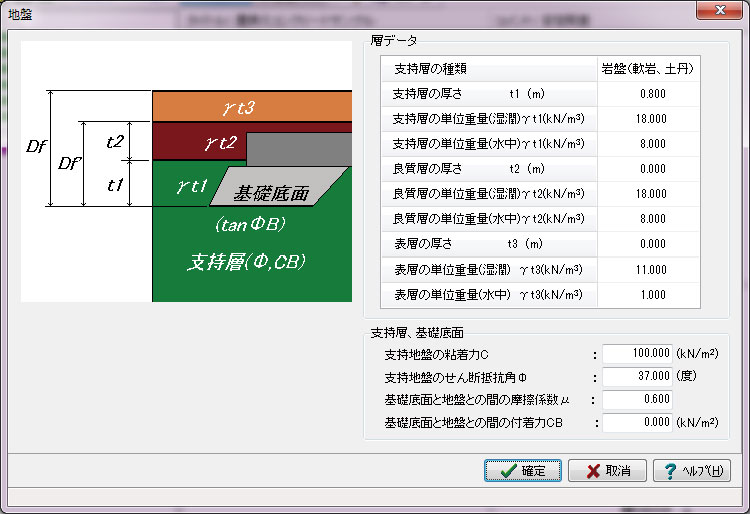750x515 pixels.
Task: Open help with the ヘルプ(H) button
Action: pos(692,471)
